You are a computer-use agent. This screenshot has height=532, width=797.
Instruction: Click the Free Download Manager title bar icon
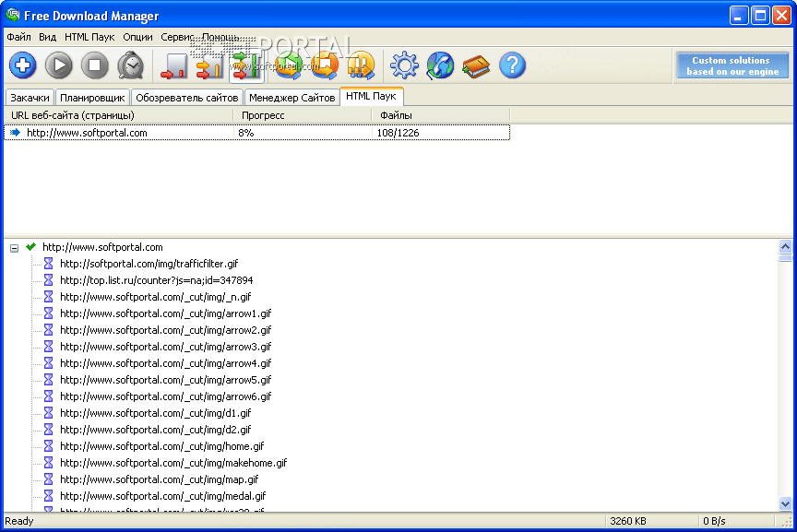tap(13, 15)
